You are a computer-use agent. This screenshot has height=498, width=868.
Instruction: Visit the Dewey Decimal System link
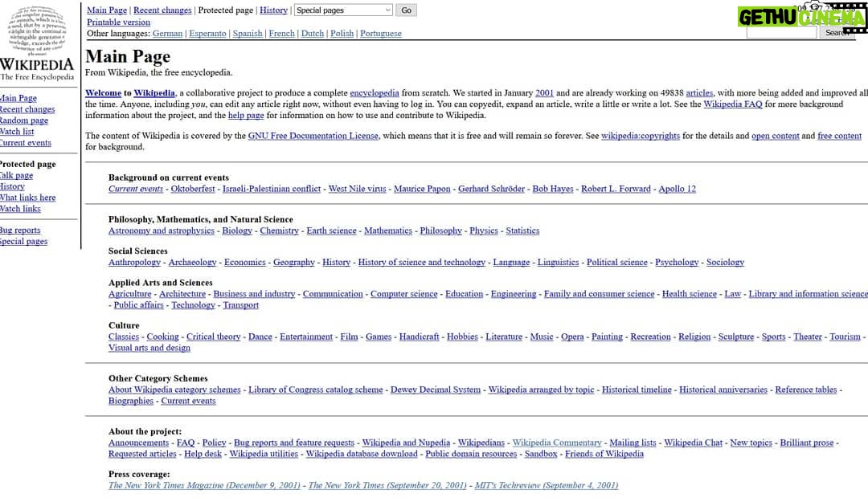point(435,390)
